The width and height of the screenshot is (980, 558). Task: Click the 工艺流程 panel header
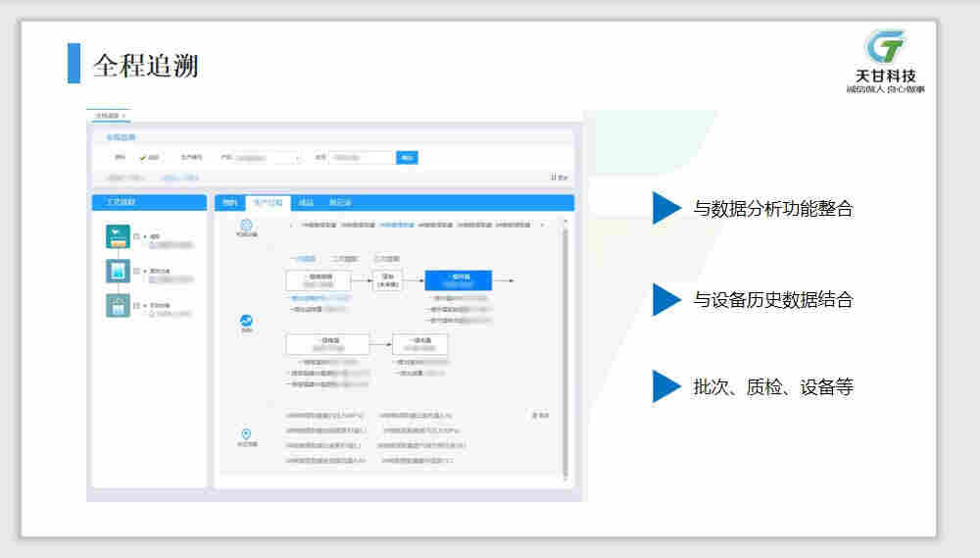point(149,202)
